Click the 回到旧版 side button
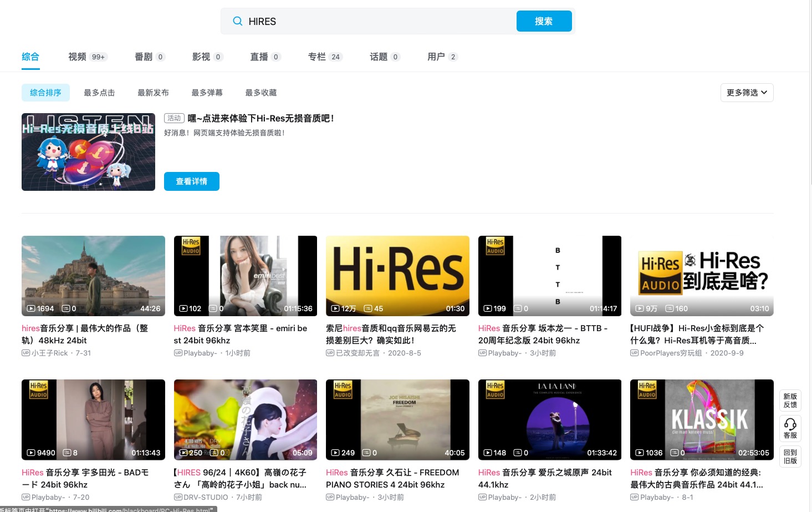This screenshot has height=512, width=812. click(x=790, y=457)
